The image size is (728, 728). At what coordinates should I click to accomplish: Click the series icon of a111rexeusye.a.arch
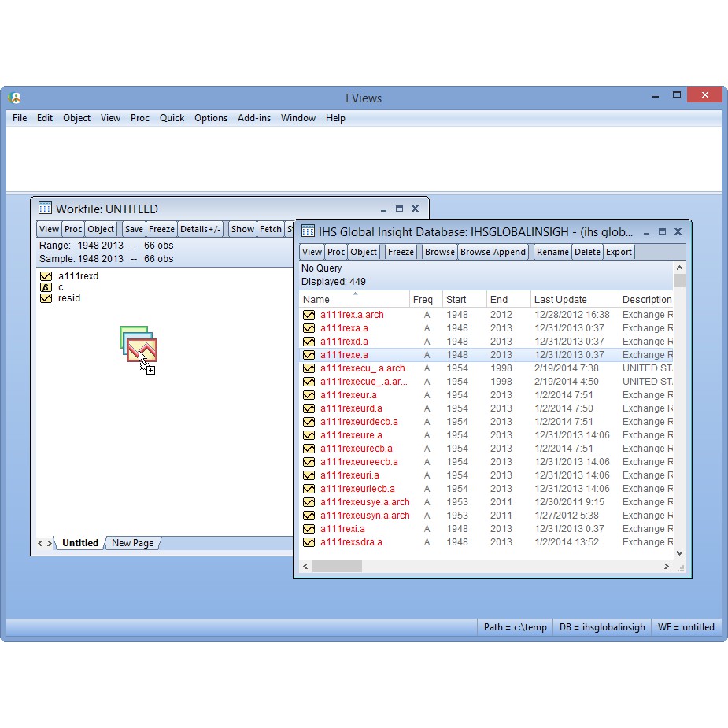[309, 502]
